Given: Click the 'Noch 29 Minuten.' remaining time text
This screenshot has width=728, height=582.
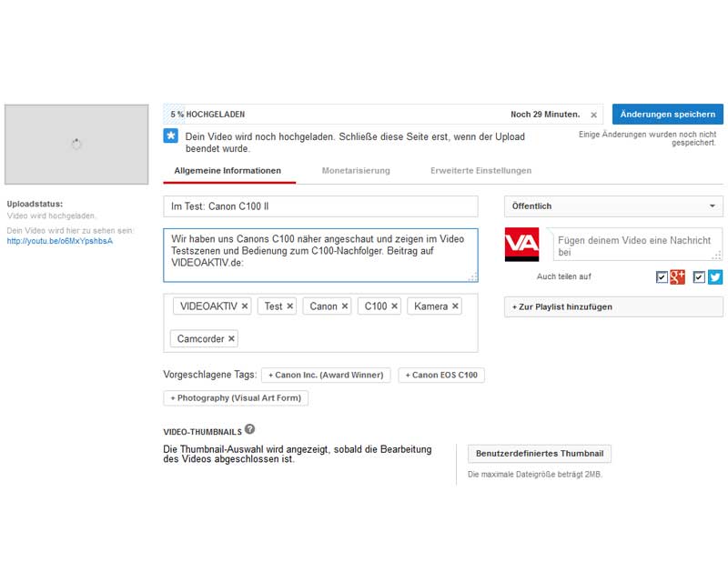Looking at the screenshot, I should pos(545,115).
